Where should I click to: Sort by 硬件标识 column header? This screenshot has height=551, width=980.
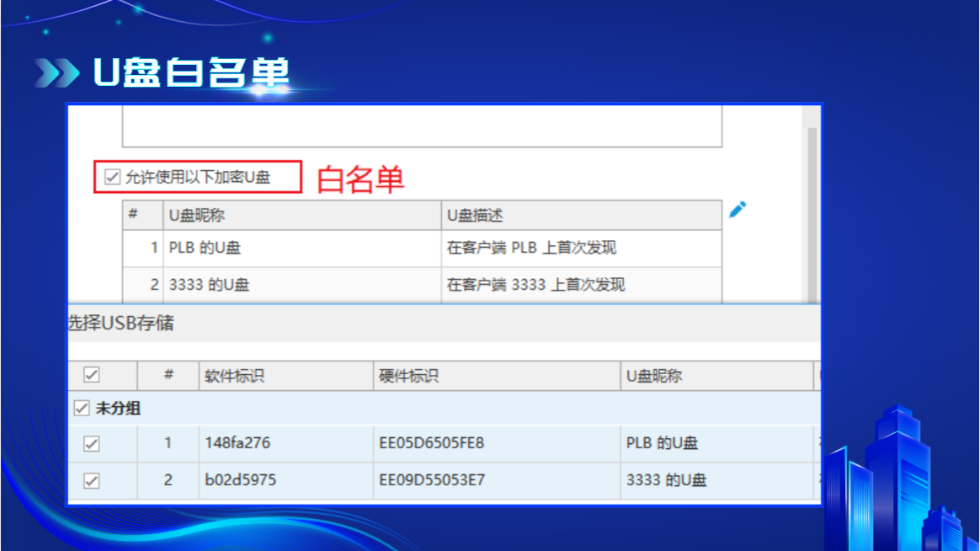click(x=497, y=376)
